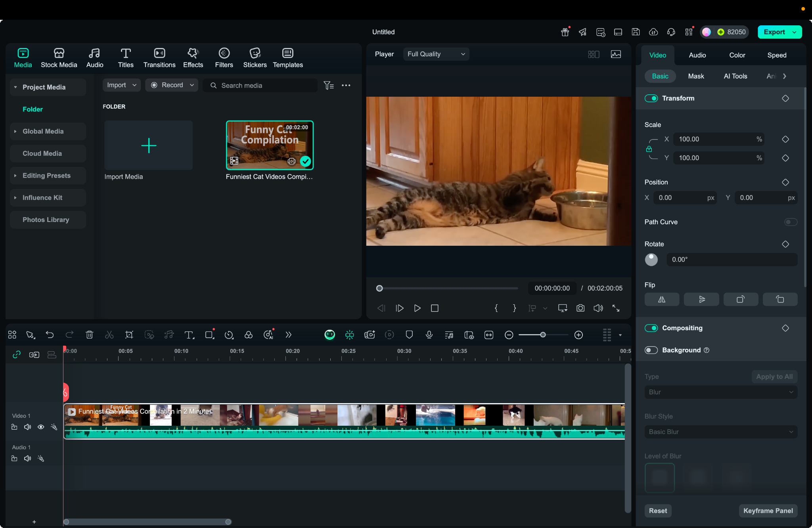Open Stickers library

255,58
